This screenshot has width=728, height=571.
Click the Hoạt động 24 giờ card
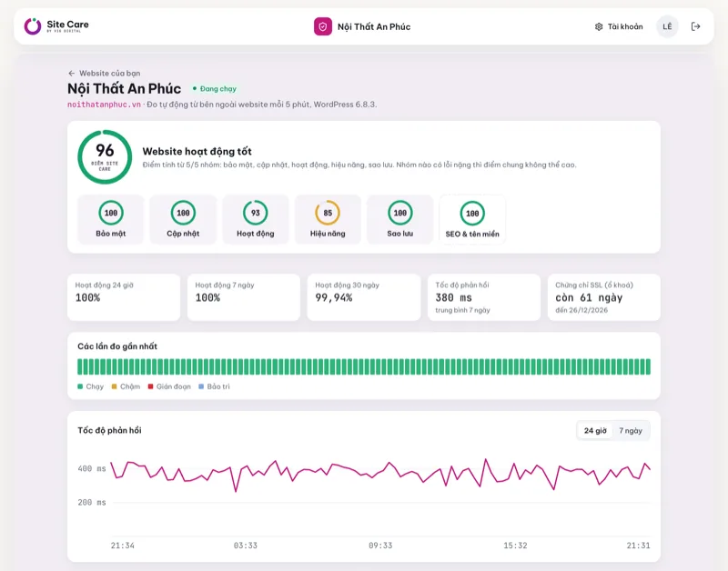tap(124, 297)
